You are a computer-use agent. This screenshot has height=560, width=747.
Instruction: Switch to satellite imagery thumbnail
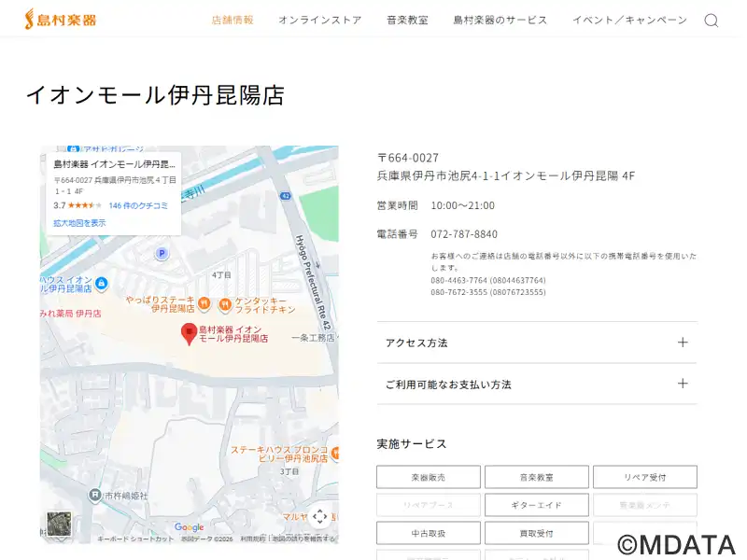pos(59,524)
